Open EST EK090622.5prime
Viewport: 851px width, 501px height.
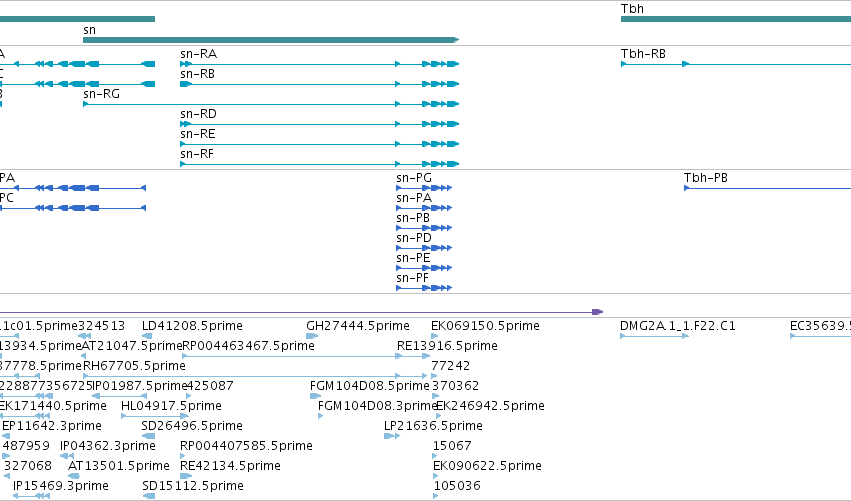(487, 467)
